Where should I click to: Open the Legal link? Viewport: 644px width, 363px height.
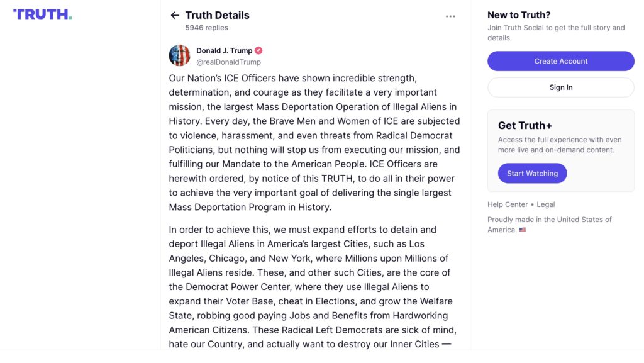click(x=546, y=204)
